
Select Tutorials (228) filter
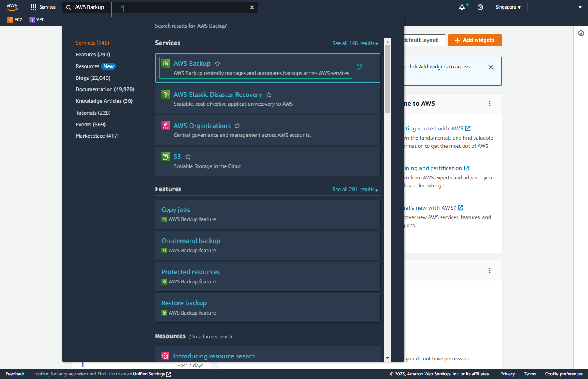[93, 113]
